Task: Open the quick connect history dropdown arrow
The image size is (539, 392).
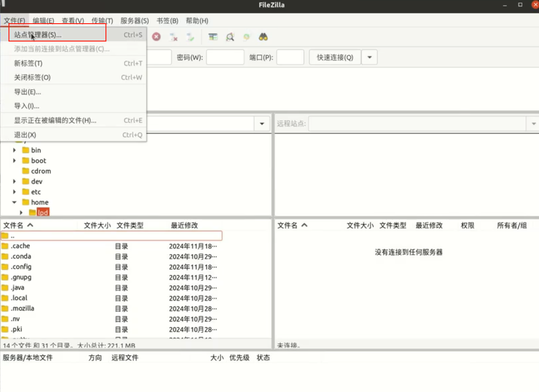Action: tap(370, 57)
